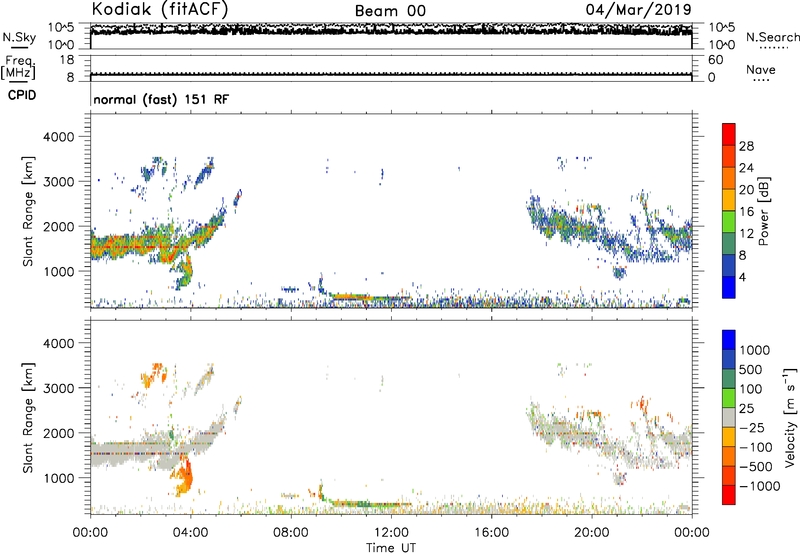Click the 60 tick label of the Nave axis

(715, 60)
